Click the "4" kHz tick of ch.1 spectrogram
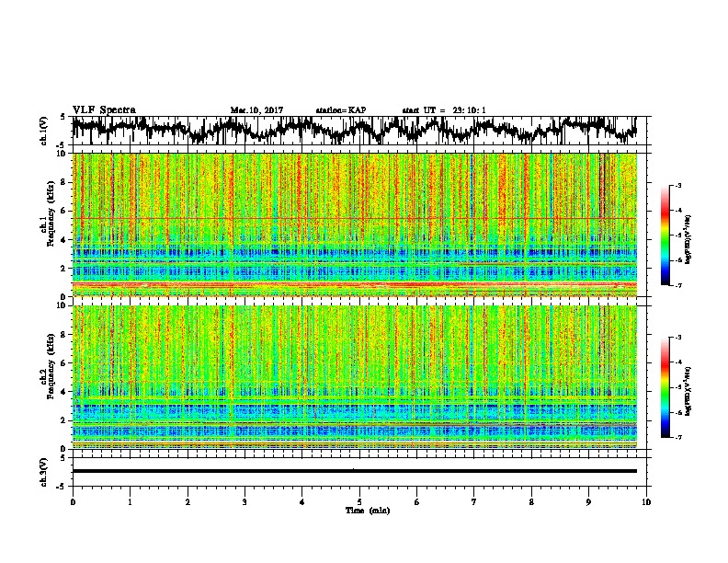The height and width of the screenshot is (563, 728). coord(64,240)
